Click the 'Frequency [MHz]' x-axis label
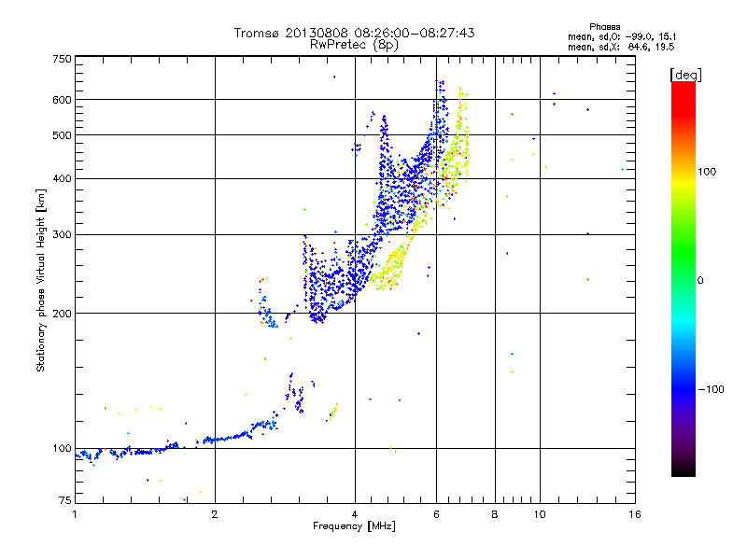 (x=354, y=526)
